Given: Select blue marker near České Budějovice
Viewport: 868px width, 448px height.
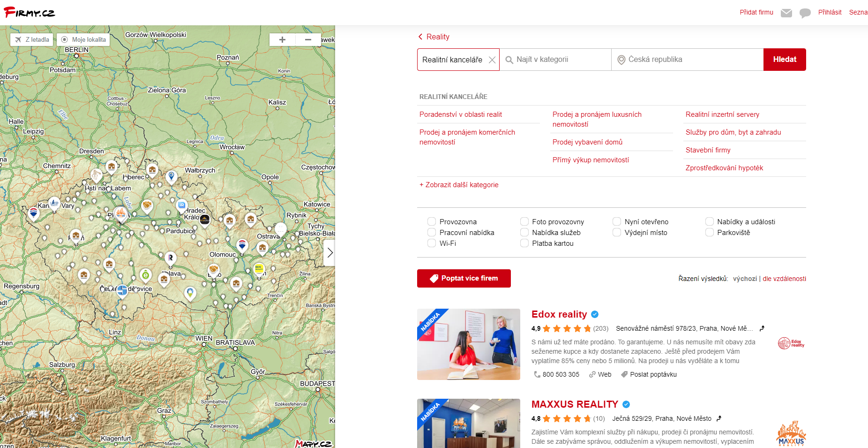Looking at the screenshot, I should click(122, 290).
